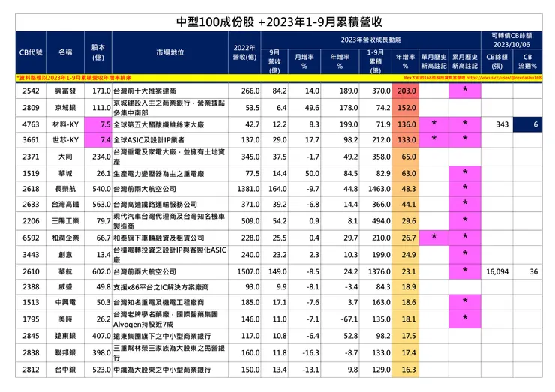Select description 生產電力變壓器為主之重電廠

click(x=158, y=174)
